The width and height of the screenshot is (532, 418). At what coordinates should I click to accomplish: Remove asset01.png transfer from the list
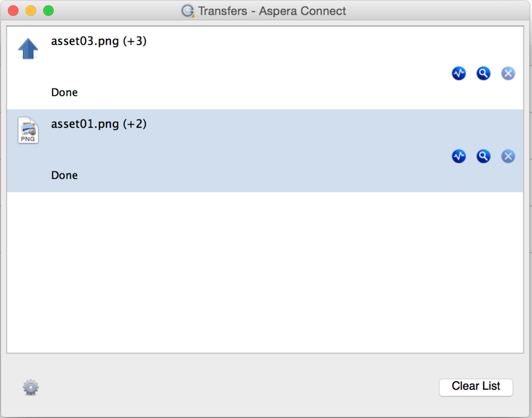508,156
